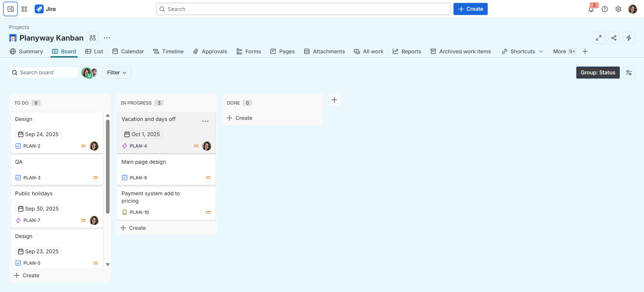Viewport: 644px width, 292px height.
Task: Open the Filter dropdown
Action: tap(117, 73)
